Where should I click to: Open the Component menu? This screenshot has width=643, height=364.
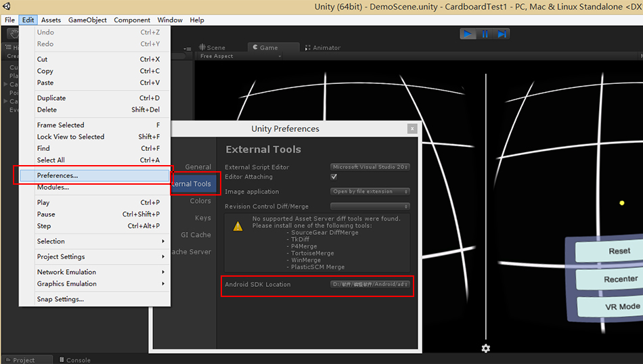(x=132, y=20)
